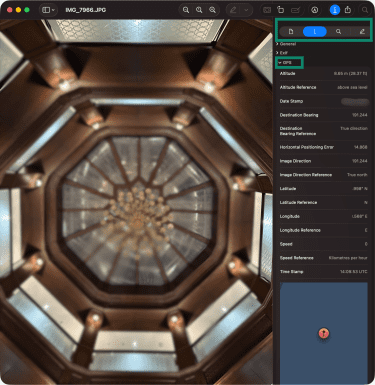Screen dimensions: 375x385
Task: Select the Altitude row
Action: [323, 73]
